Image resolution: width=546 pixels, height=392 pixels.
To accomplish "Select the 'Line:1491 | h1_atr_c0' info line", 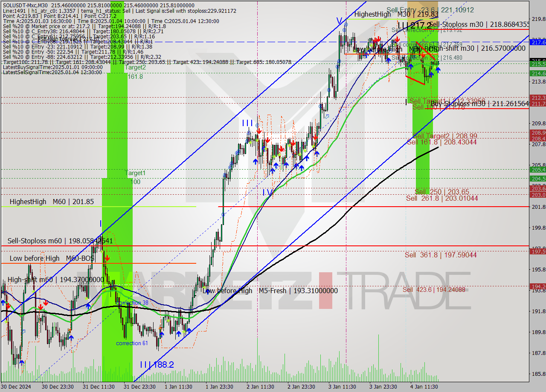I will [119, 11].
